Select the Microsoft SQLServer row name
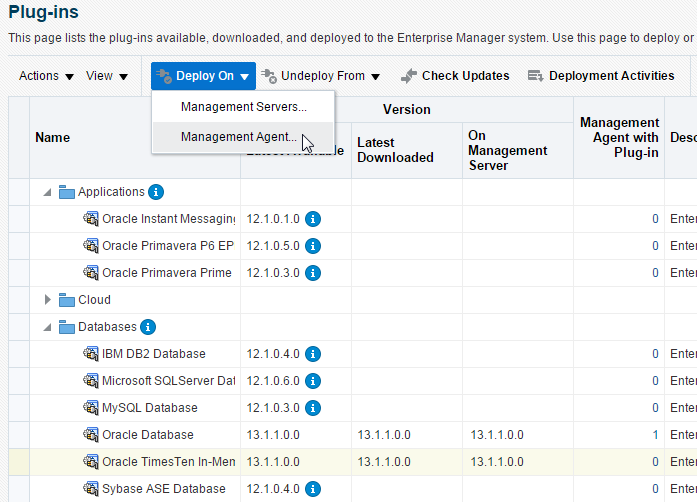This screenshot has width=697, height=502. pos(168,381)
